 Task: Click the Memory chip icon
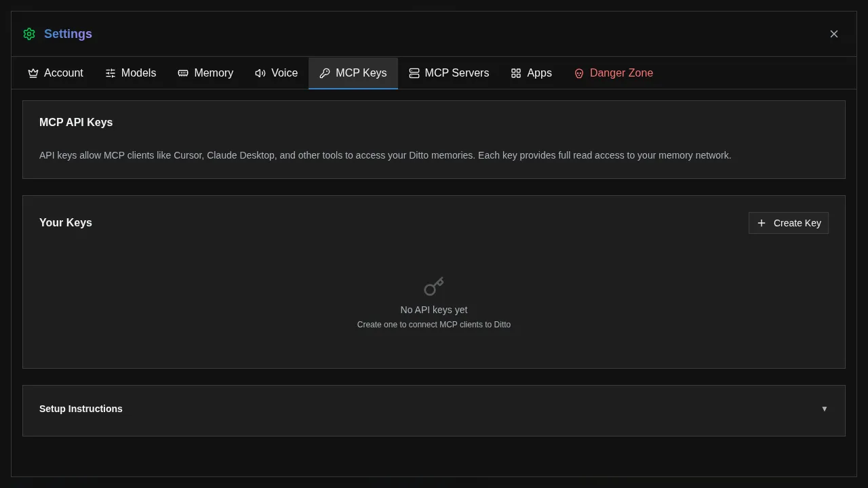pos(182,73)
